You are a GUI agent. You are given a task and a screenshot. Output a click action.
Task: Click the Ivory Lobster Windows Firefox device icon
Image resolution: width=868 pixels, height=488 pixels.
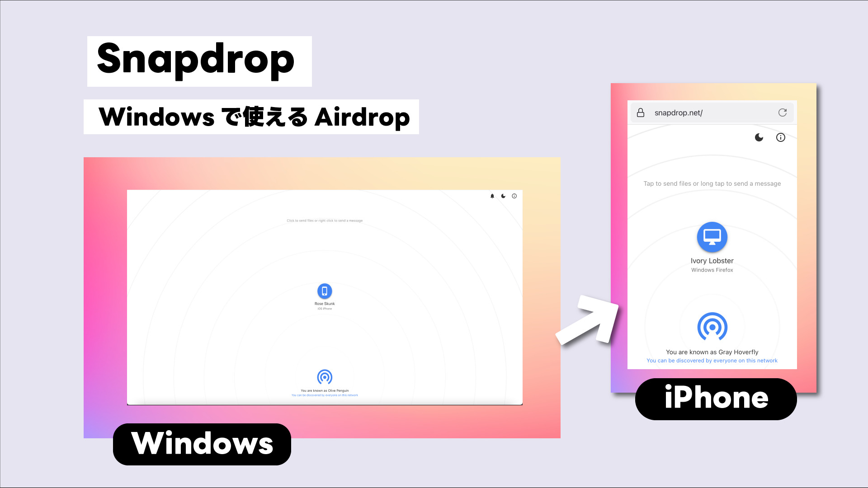(x=712, y=237)
